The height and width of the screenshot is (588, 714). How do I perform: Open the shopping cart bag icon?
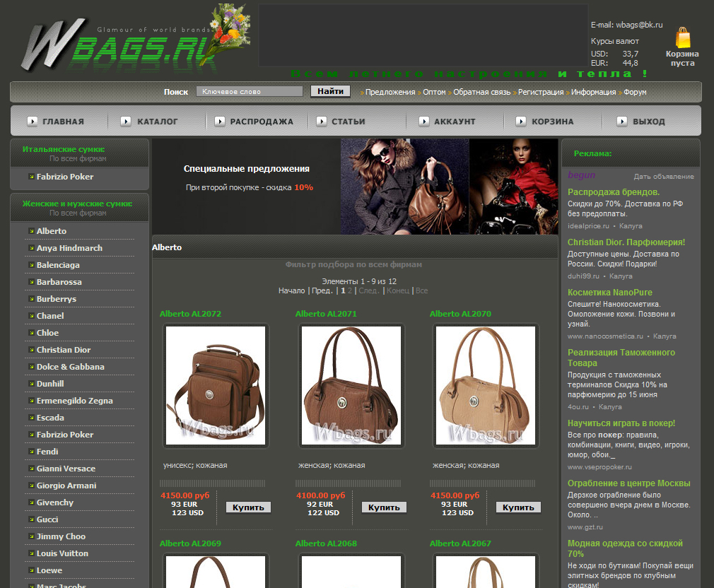click(x=683, y=37)
